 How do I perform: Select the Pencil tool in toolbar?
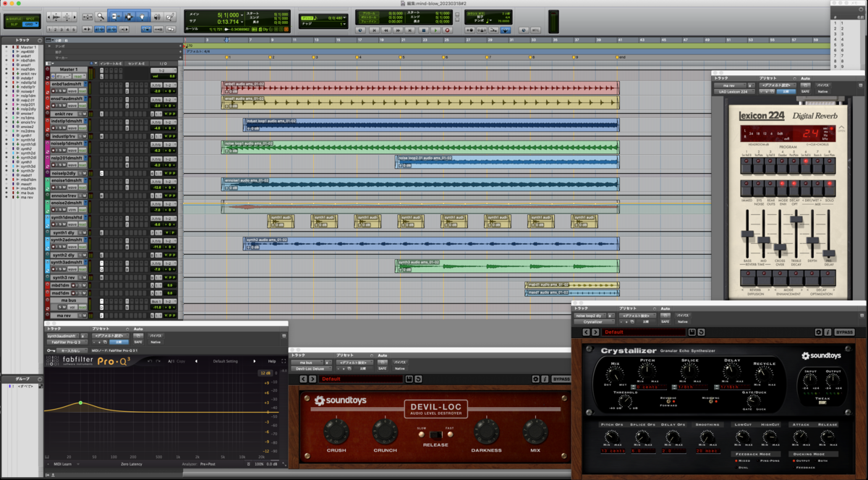coord(171,17)
